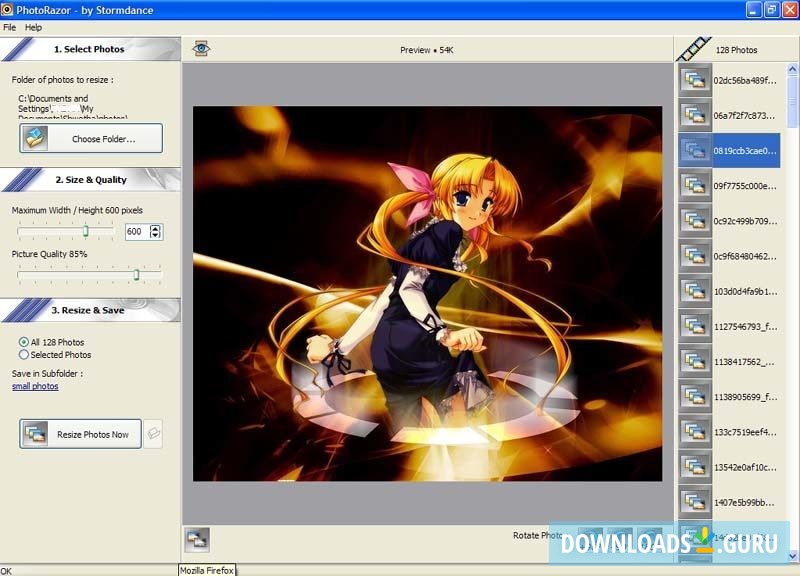Viewport: 800px width, 576px height.
Task: Select file name 1127546793_f... in list
Action: tap(745, 327)
